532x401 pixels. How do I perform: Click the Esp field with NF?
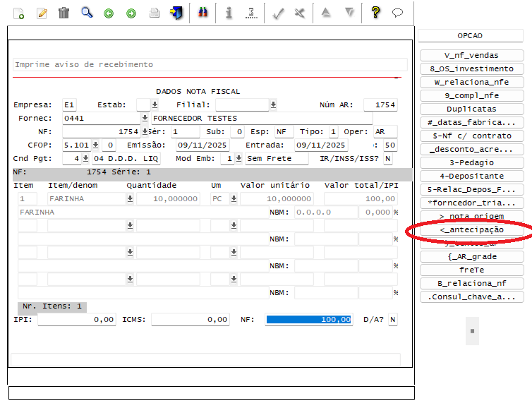click(284, 132)
